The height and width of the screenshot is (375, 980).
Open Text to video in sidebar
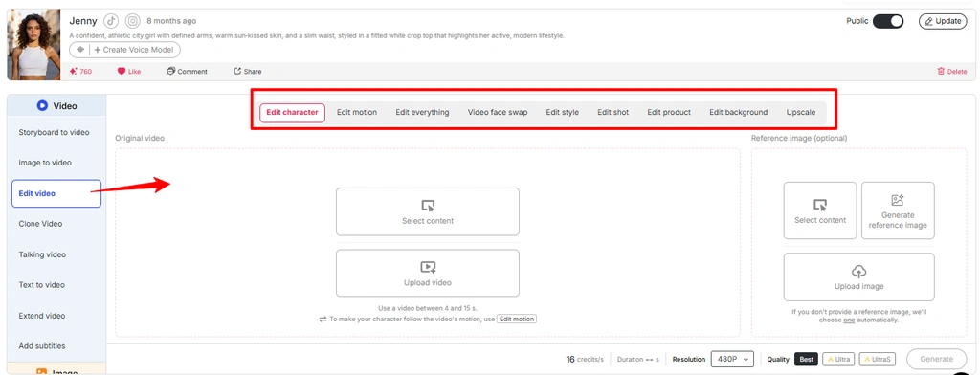[x=41, y=285]
